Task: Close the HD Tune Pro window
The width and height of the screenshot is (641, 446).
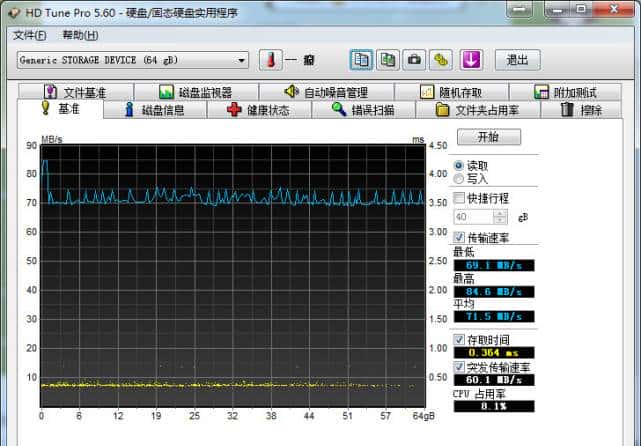Action: pos(614,9)
